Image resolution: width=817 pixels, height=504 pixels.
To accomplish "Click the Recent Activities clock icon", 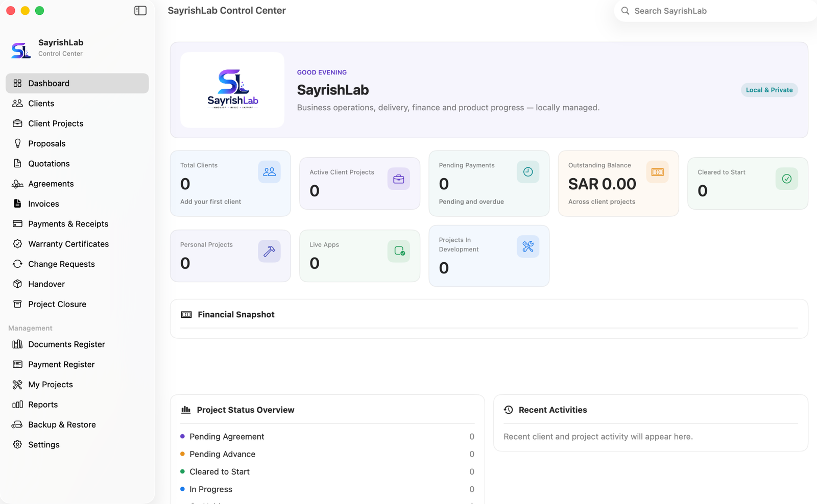I will [509, 410].
